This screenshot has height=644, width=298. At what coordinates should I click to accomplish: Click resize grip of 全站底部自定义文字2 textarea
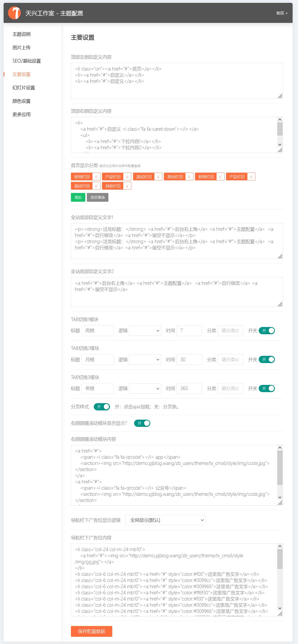click(280, 304)
